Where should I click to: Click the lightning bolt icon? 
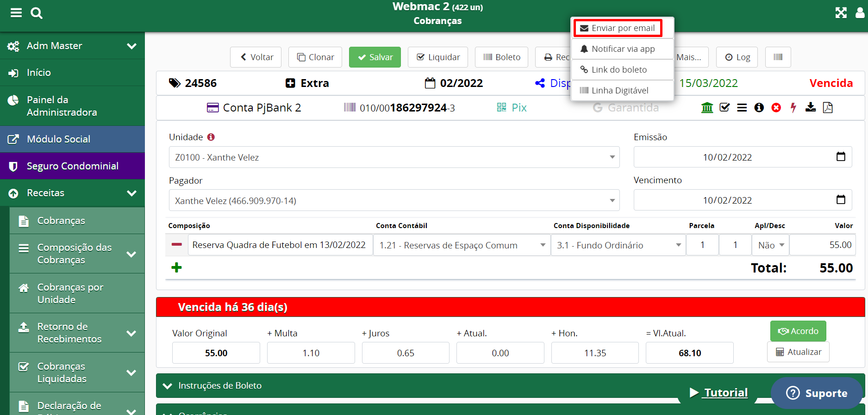pyautogui.click(x=793, y=108)
